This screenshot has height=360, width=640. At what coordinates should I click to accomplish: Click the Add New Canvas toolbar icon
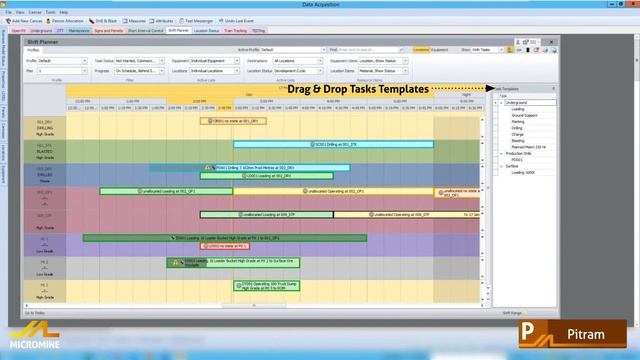pyautogui.click(x=8, y=21)
